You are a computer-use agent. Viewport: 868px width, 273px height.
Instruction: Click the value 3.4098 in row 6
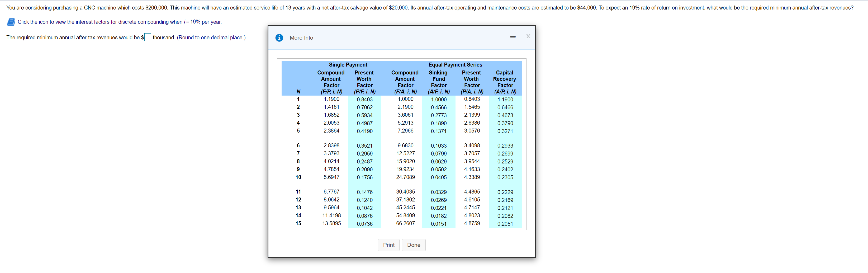click(472, 145)
